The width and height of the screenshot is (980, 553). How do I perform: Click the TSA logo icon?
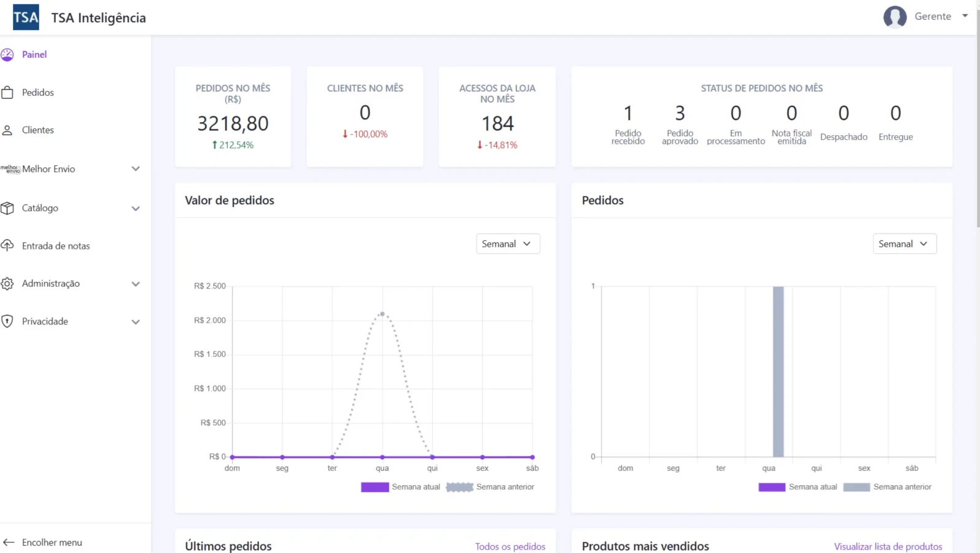(x=26, y=17)
